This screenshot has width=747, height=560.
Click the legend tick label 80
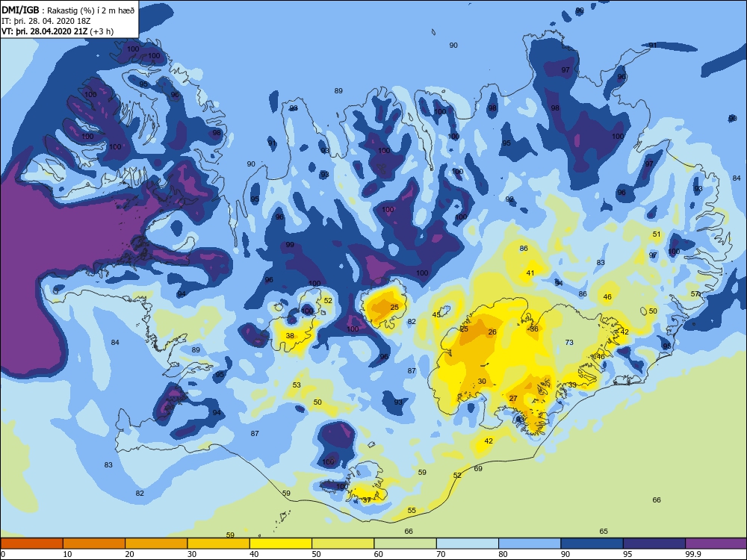pyautogui.click(x=503, y=554)
